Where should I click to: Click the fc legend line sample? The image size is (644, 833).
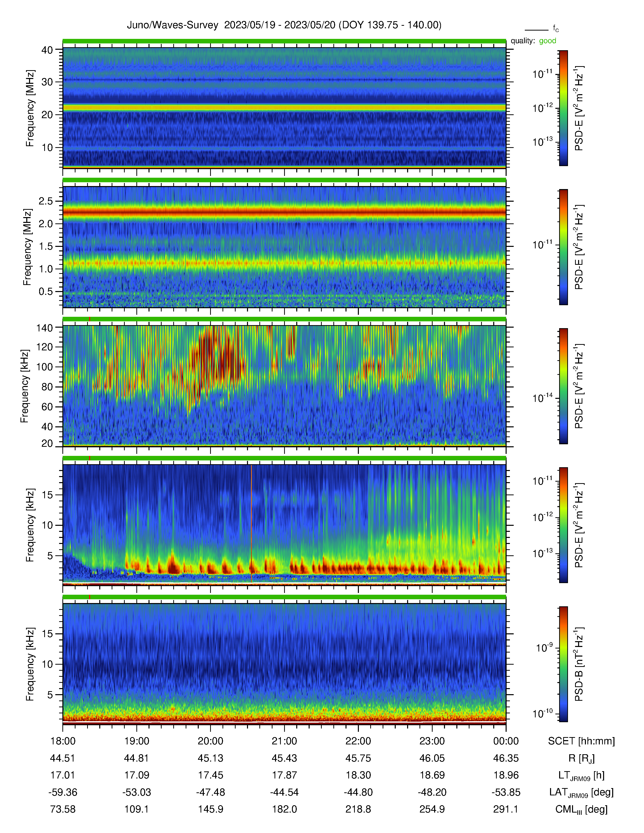click(x=536, y=30)
